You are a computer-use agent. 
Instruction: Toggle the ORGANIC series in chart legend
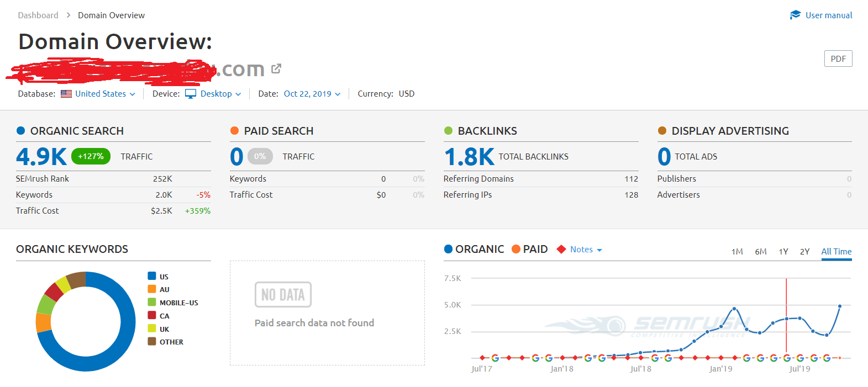(x=474, y=250)
